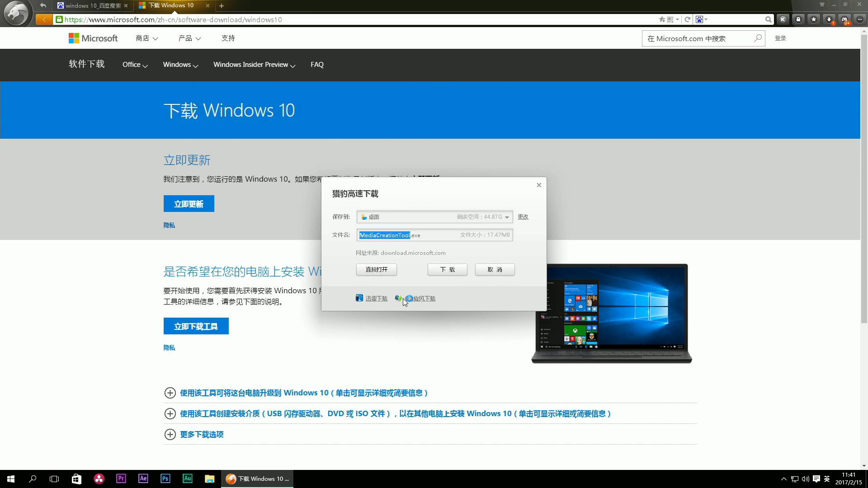Expand the Windows 10 upgrade info section

click(170, 393)
